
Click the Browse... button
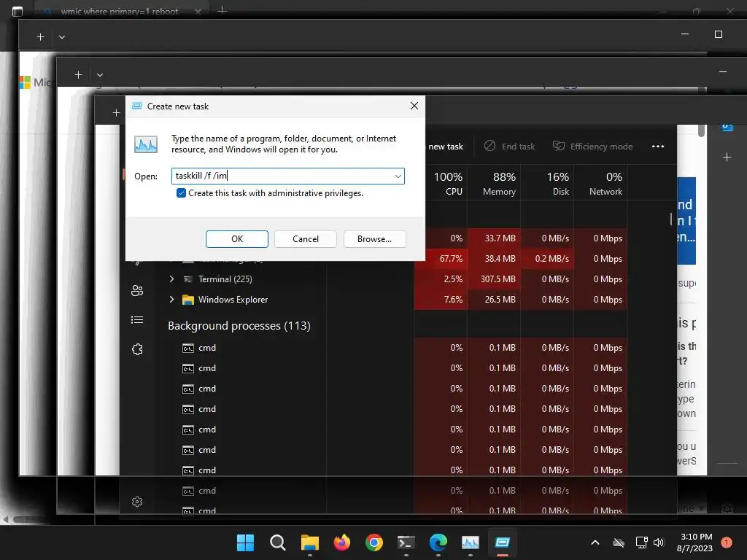coord(374,239)
